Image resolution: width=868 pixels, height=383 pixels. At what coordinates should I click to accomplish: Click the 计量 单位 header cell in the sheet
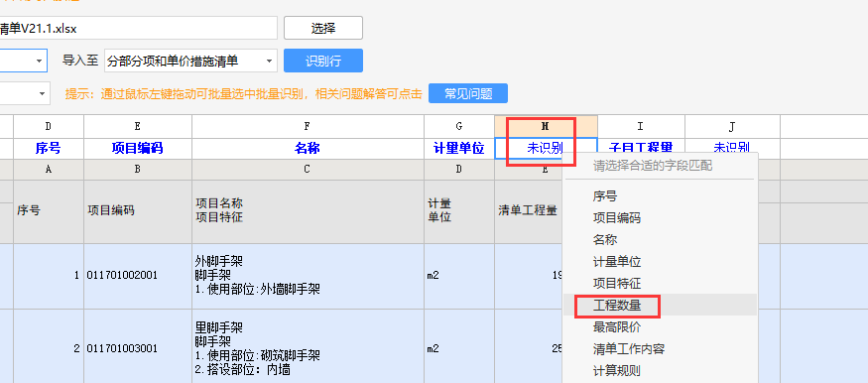click(x=459, y=211)
